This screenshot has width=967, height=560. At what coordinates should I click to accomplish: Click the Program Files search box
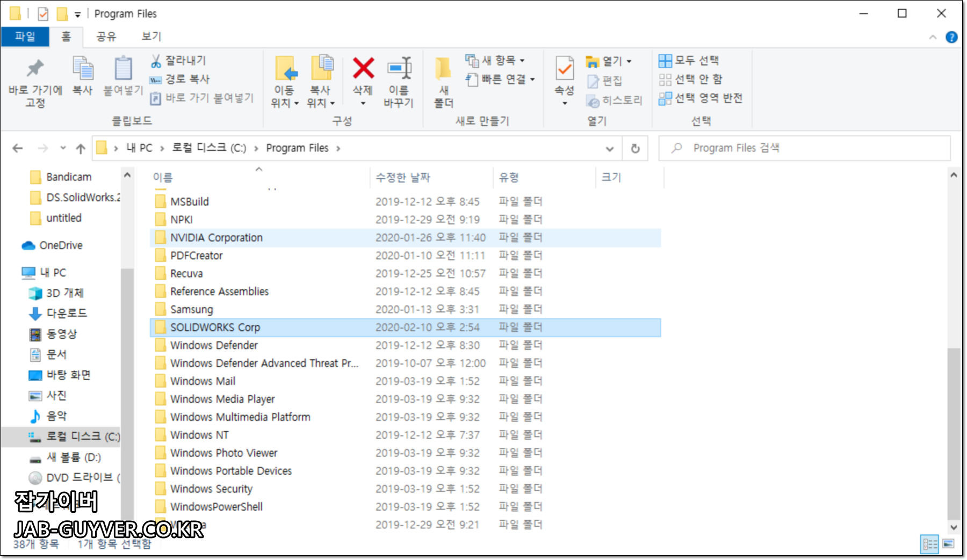coord(804,148)
